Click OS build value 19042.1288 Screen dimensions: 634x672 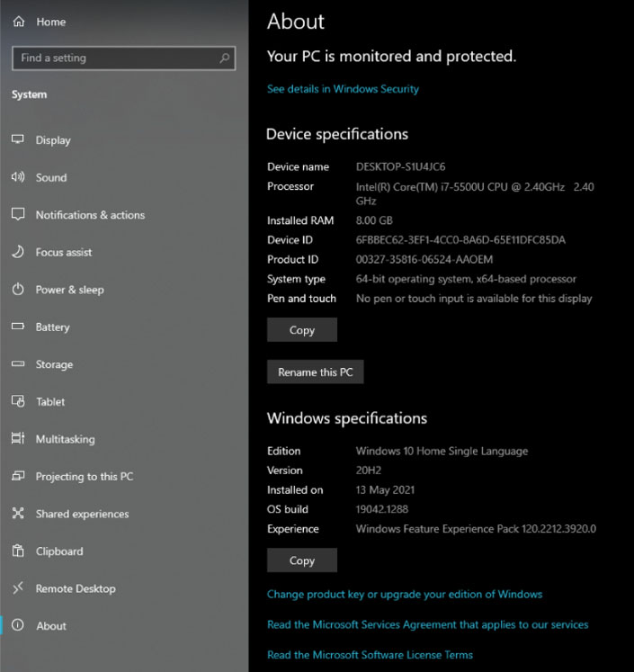[381, 509]
